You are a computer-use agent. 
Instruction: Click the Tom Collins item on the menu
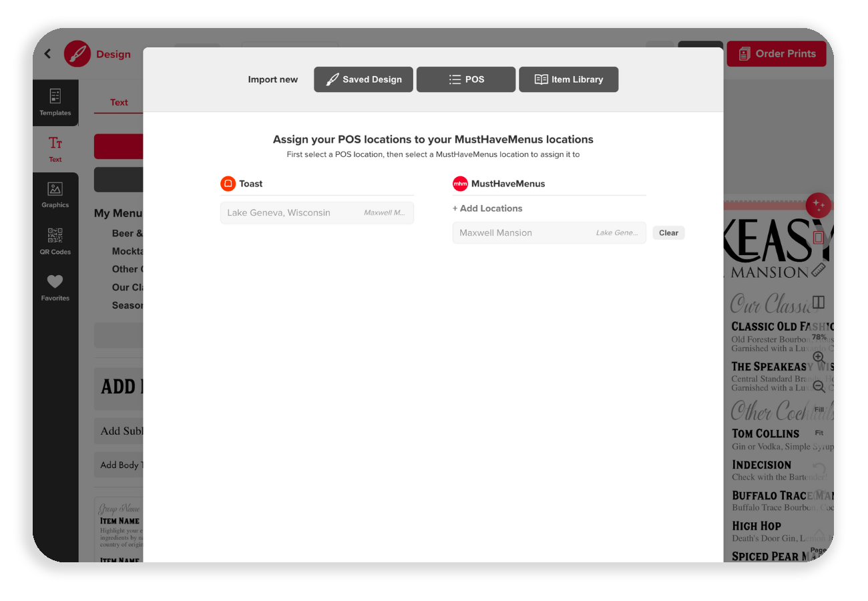click(765, 433)
